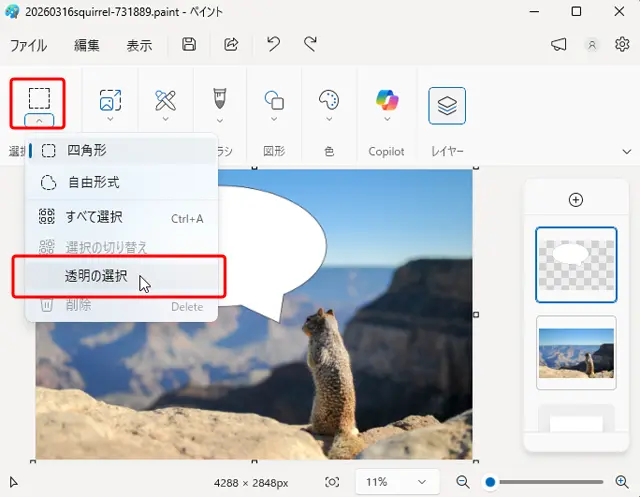
Task: Click the zoom slider handle
Action: coord(490,482)
